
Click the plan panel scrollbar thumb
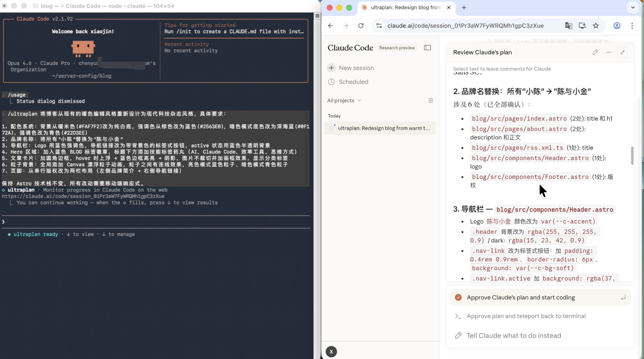pos(632,155)
